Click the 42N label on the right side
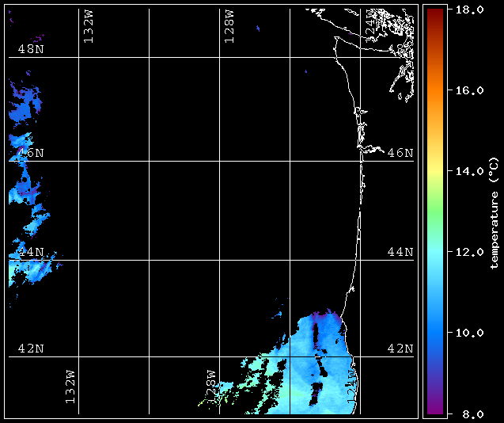The image size is (504, 423). click(x=400, y=349)
